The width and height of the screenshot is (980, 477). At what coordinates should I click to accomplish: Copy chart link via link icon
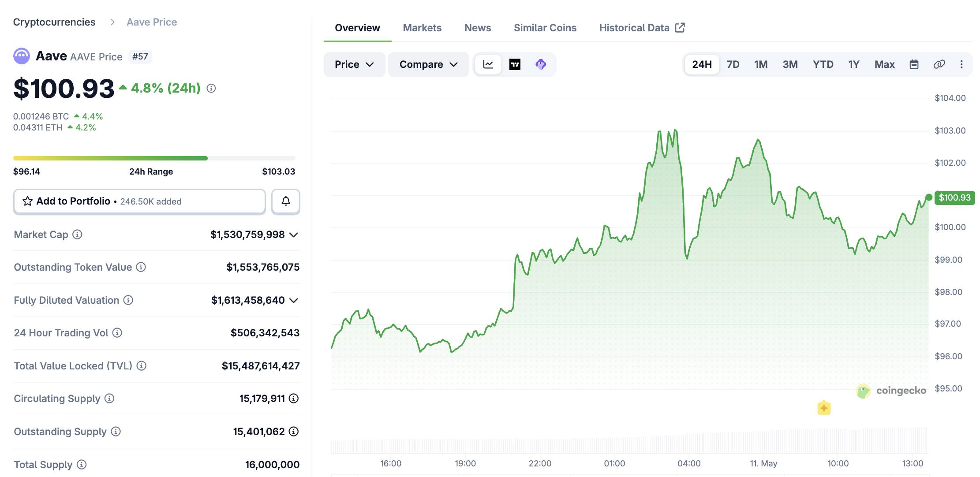(x=939, y=64)
